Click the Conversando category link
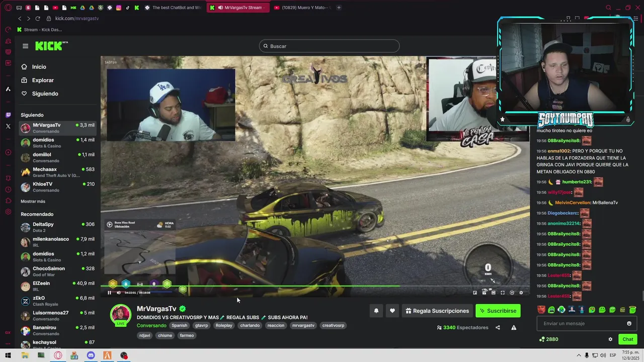This screenshot has height=362, width=644. (151, 325)
